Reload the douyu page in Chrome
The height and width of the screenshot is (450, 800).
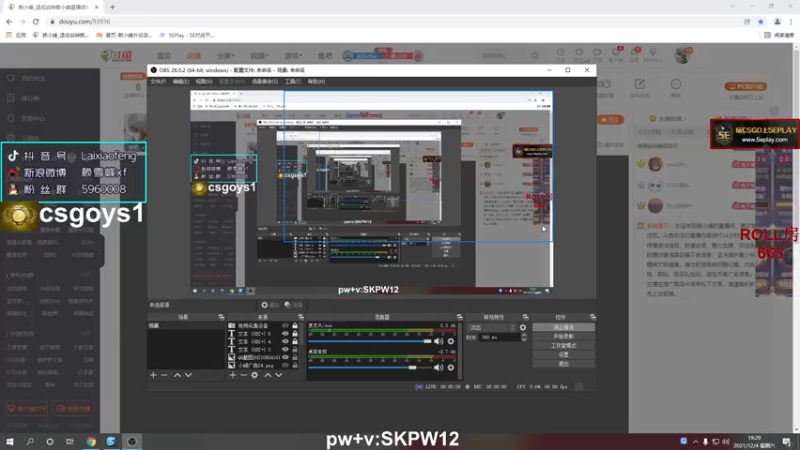(x=36, y=21)
